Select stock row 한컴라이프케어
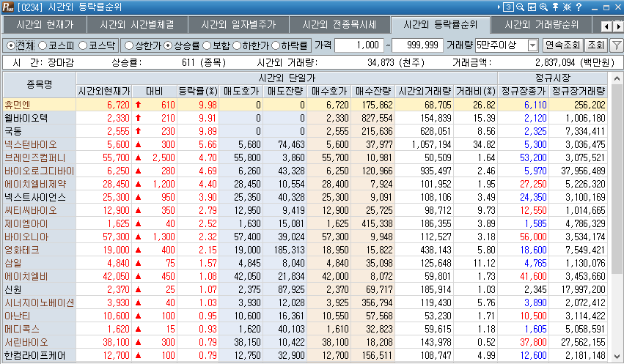This screenshot has height=364, width=624. point(305,355)
